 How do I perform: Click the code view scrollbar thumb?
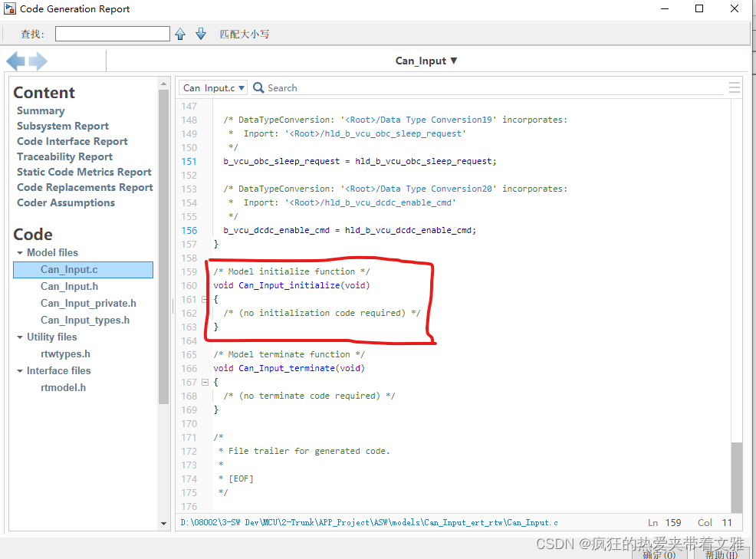tap(736, 478)
